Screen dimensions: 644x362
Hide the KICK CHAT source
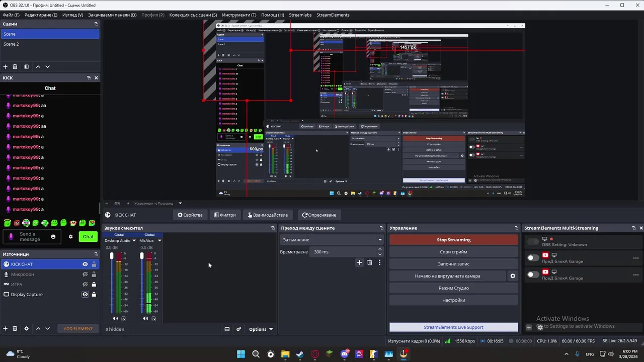click(85, 264)
